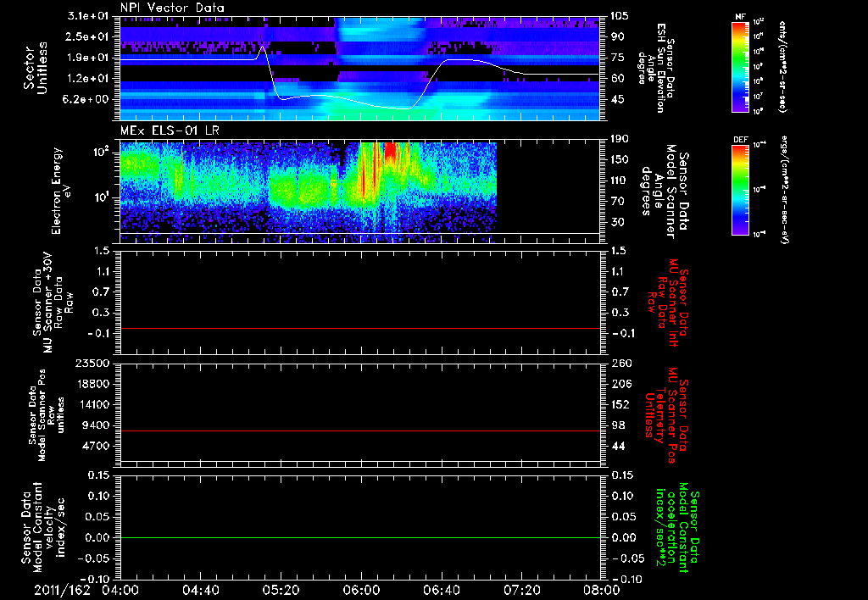The width and height of the screenshot is (868, 600).
Task: Click the '6.2e+00' sector tick value
Action: pyautogui.click(x=87, y=100)
